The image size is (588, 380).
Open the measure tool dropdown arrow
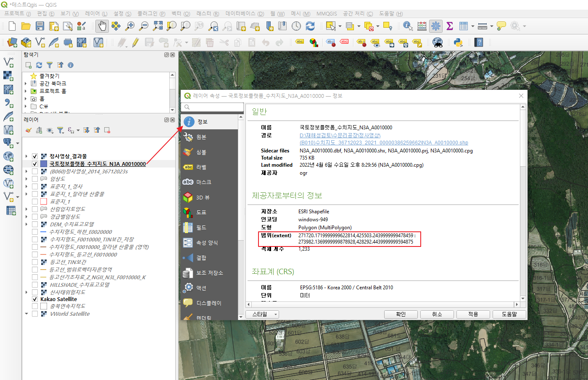(491, 26)
